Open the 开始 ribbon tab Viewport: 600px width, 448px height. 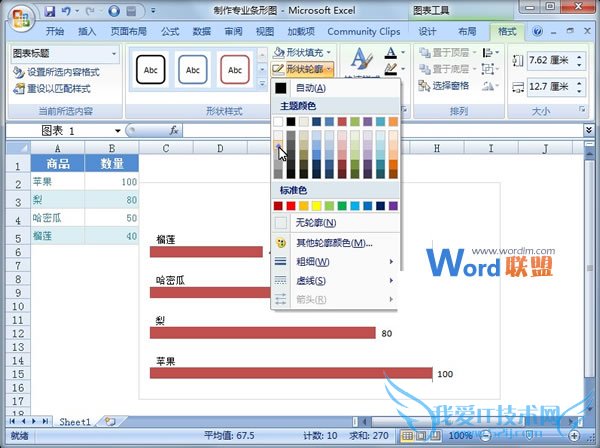tap(55, 31)
